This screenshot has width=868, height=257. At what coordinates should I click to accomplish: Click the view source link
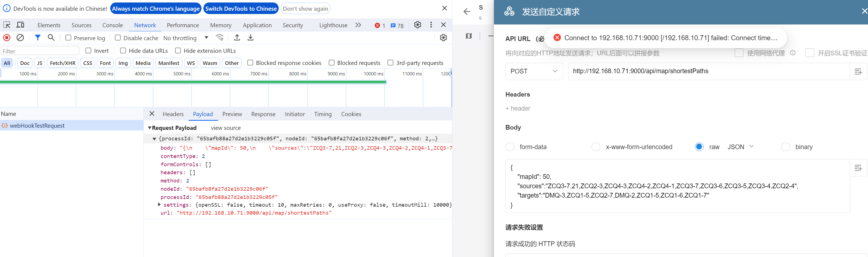(x=226, y=128)
